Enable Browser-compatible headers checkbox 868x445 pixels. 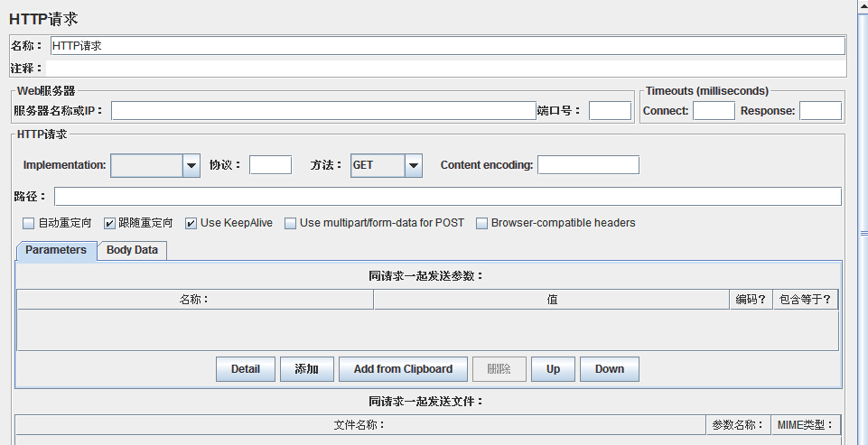(482, 223)
